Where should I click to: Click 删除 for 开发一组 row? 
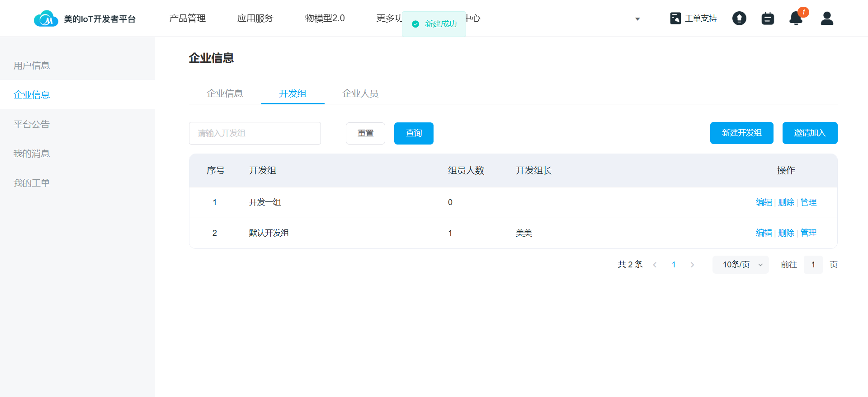[786, 202]
